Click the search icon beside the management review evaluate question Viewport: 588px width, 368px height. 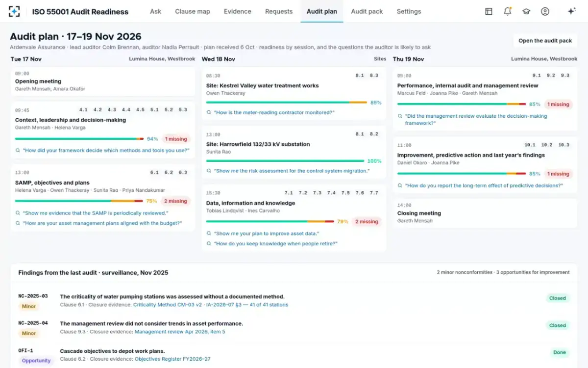(x=400, y=116)
